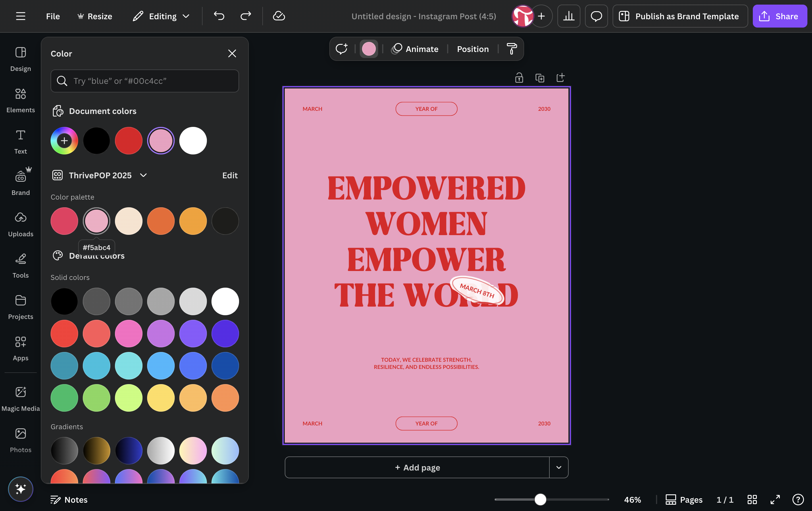This screenshot has width=812, height=511.
Task: Open the Projects sidebar tab
Action: pos(21,307)
